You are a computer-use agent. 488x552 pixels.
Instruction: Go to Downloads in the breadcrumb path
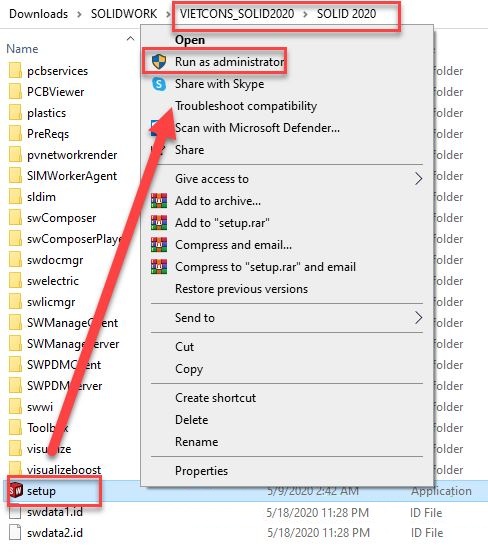(38, 14)
